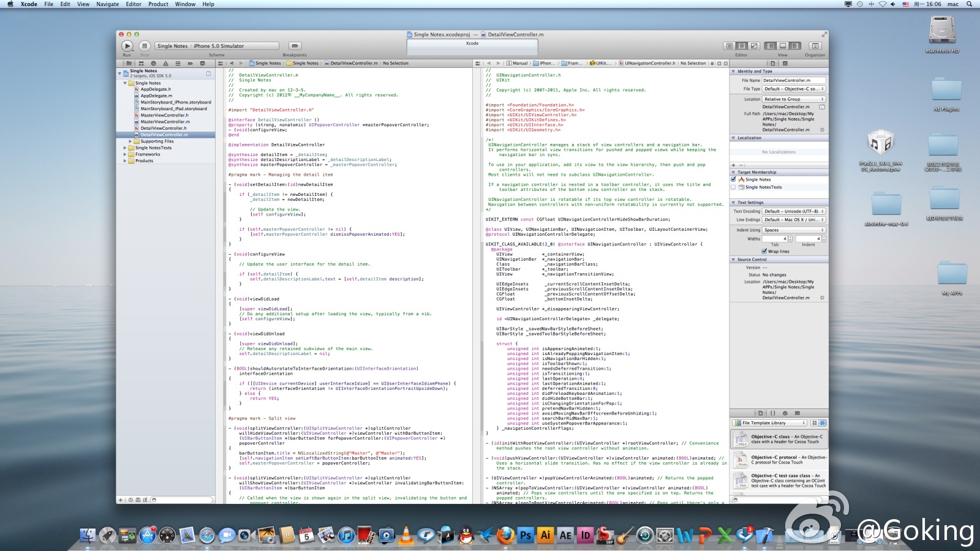Viewport: 980px width, 551px height.
Task: Open the Window menu
Action: tap(185, 4)
